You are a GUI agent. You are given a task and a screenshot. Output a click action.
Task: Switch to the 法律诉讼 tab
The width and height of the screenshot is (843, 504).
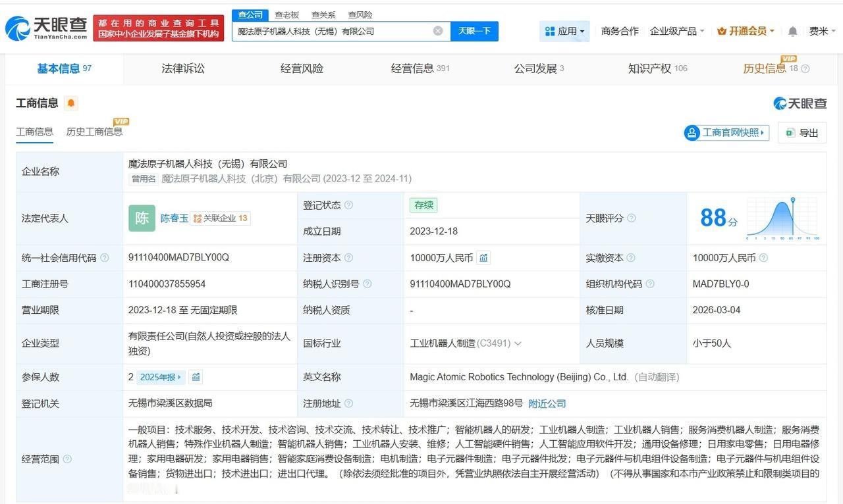tap(183, 68)
